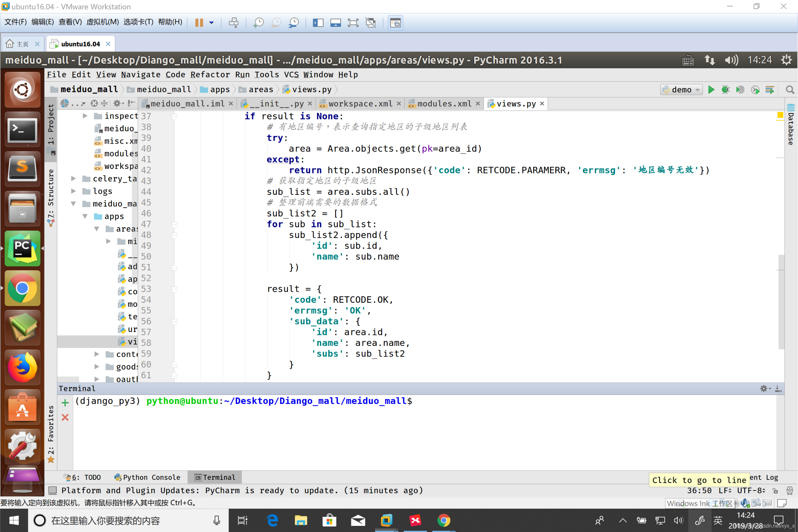Click Run with Coverage icon
This screenshot has width=798, height=532.
coord(740,89)
